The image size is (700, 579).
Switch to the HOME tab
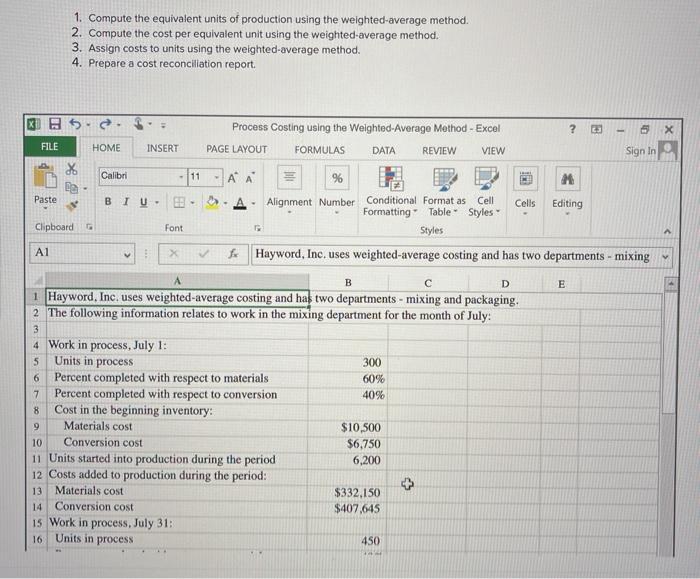coord(106,148)
